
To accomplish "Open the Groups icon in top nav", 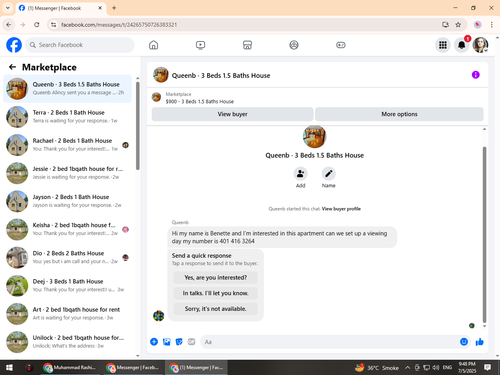I will click(294, 45).
